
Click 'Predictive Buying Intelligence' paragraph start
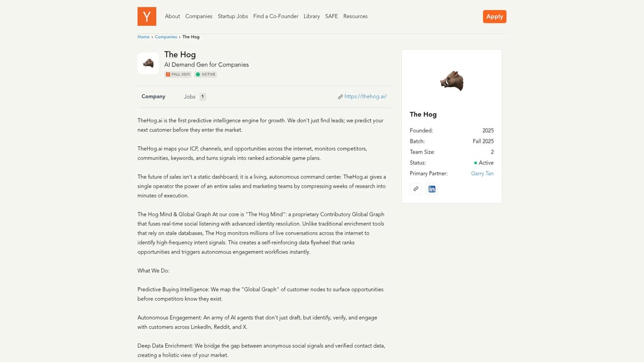point(172,290)
